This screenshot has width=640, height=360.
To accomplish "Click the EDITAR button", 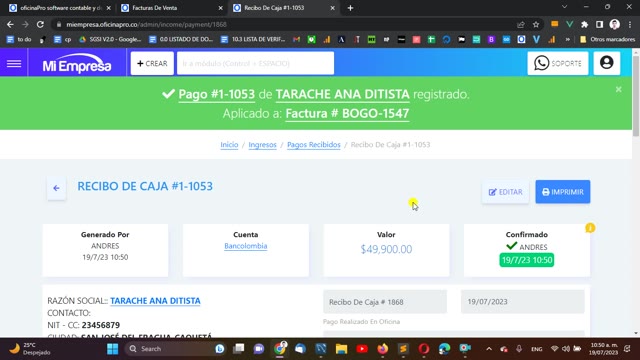I will tap(505, 192).
